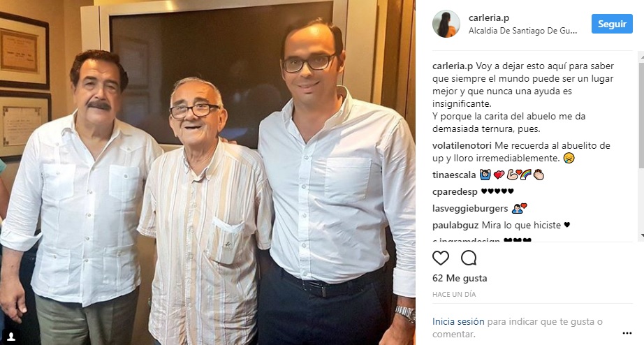Image resolution: width=644 pixels, height=345 pixels.
Task: View the 62 Me gusta likes list
Action: [460, 278]
